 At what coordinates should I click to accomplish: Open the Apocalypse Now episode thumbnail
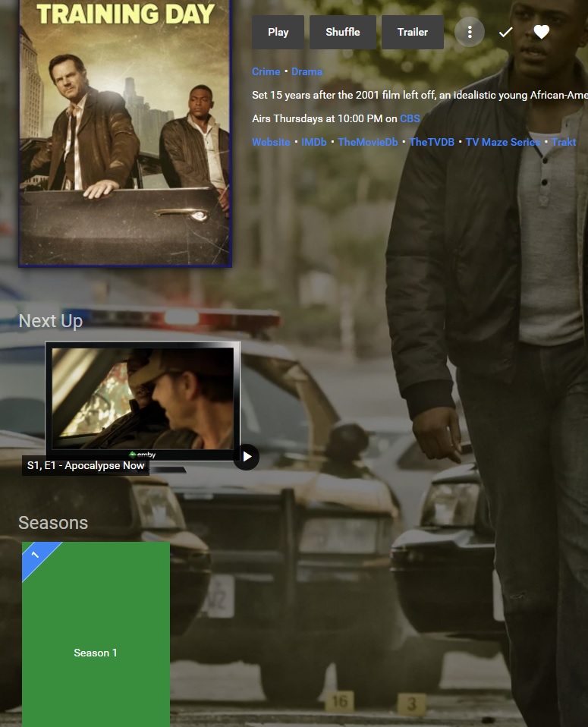click(x=143, y=401)
